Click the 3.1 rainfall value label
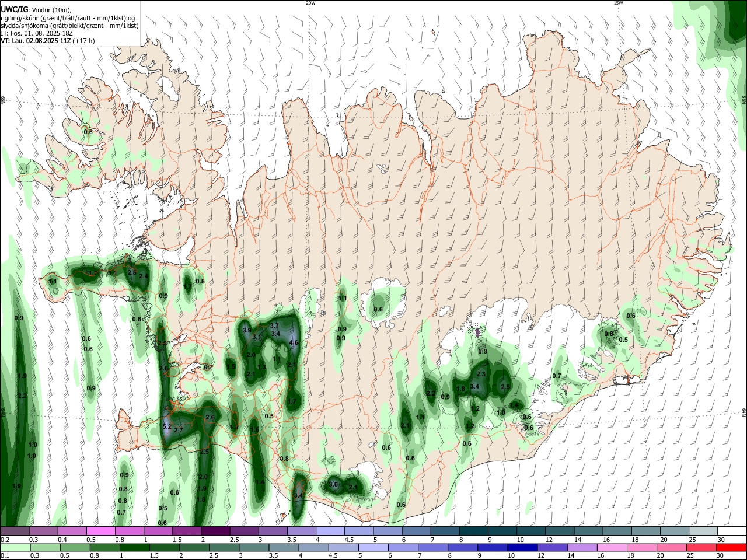The height and width of the screenshot is (560, 747). (x=256, y=337)
